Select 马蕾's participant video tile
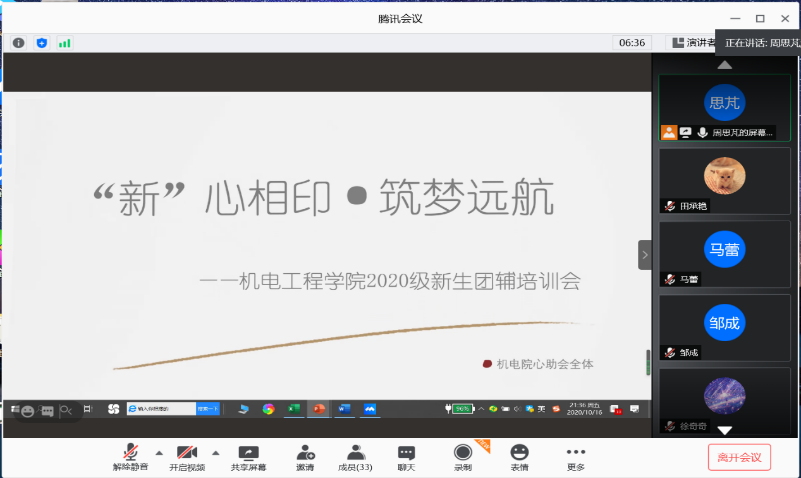This screenshot has height=478, width=801. (x=725, y=255)
